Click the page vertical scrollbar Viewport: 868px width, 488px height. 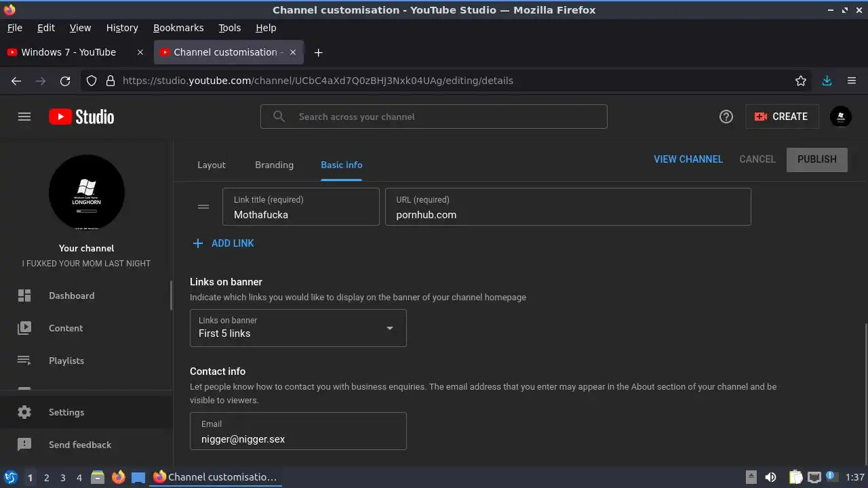click(x=865, y=394)
